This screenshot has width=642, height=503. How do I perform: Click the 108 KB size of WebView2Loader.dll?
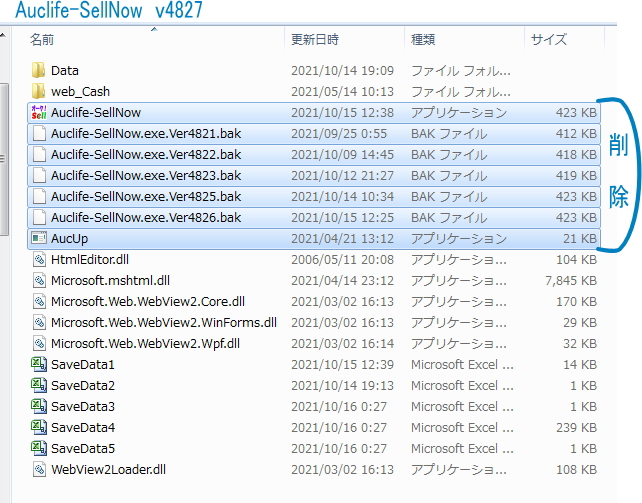(576, 469)
